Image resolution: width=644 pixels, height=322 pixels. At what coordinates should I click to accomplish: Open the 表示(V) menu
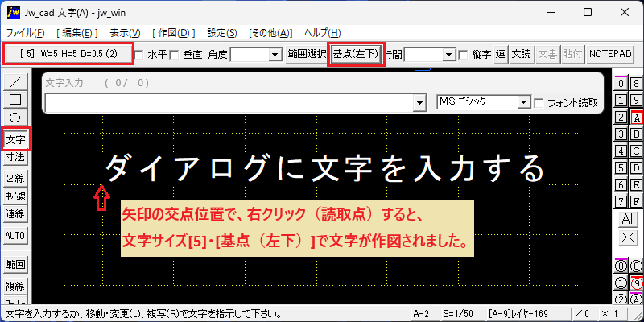[x=125, y=33]
